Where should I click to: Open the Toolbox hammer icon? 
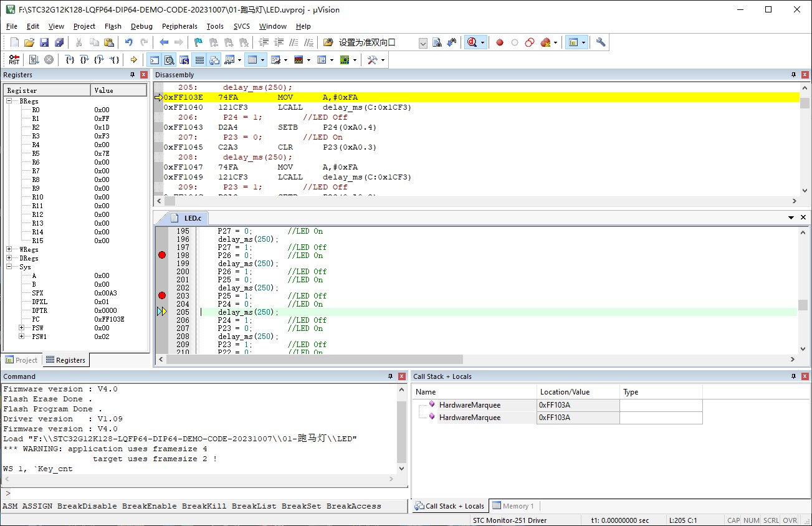coord(372,60)
